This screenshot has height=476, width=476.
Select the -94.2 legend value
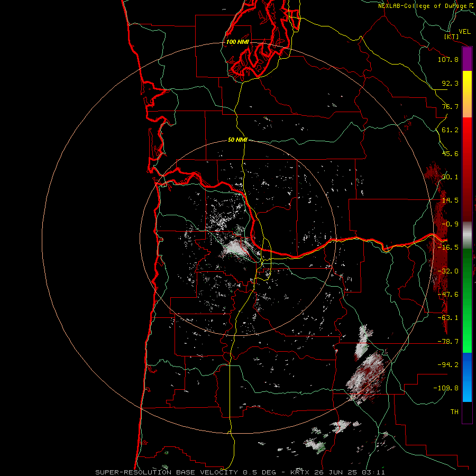point(448,365)
